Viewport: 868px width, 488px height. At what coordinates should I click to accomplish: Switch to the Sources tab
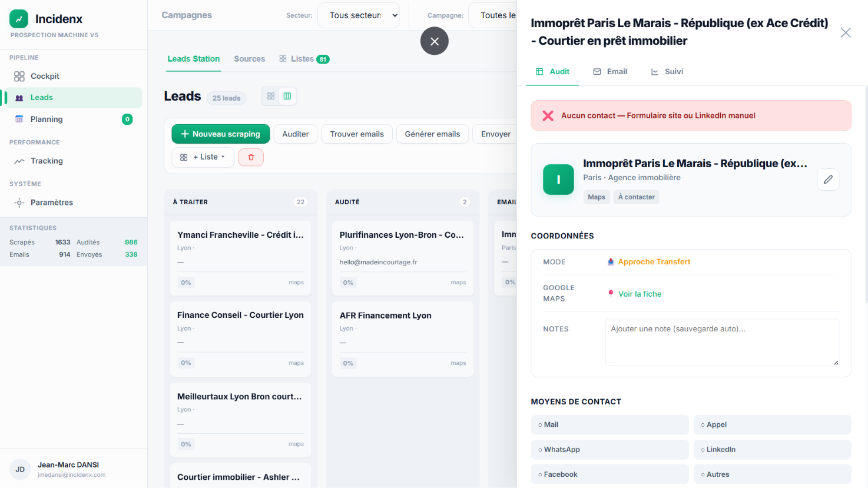click(x=249, y=59)
